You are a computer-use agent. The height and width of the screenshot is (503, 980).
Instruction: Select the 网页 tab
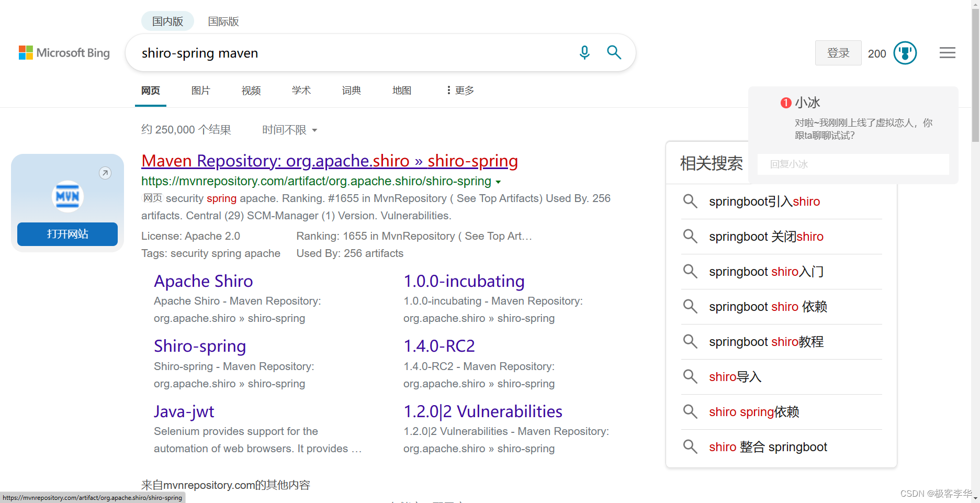click(151, 90)
